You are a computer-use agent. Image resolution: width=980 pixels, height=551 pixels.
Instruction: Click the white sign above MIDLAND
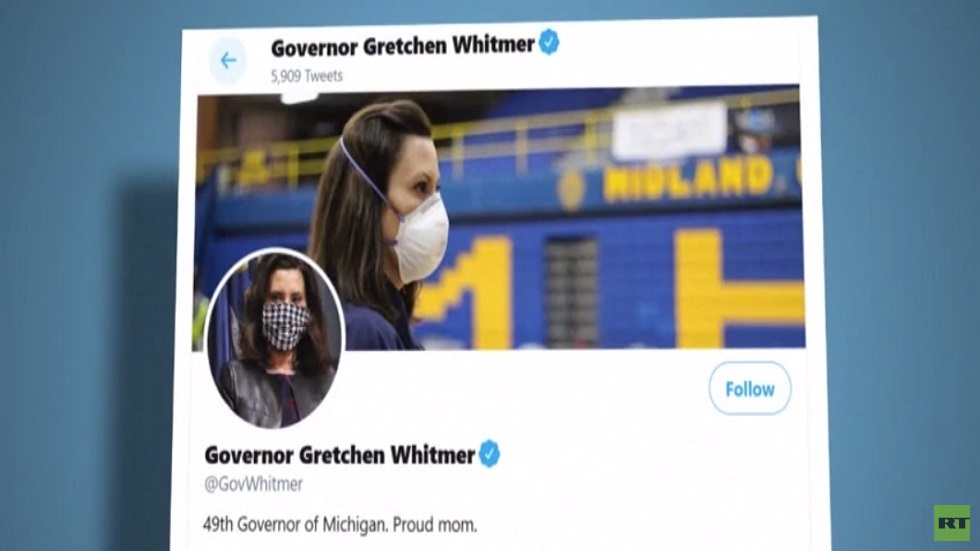[x=669, y=131]
